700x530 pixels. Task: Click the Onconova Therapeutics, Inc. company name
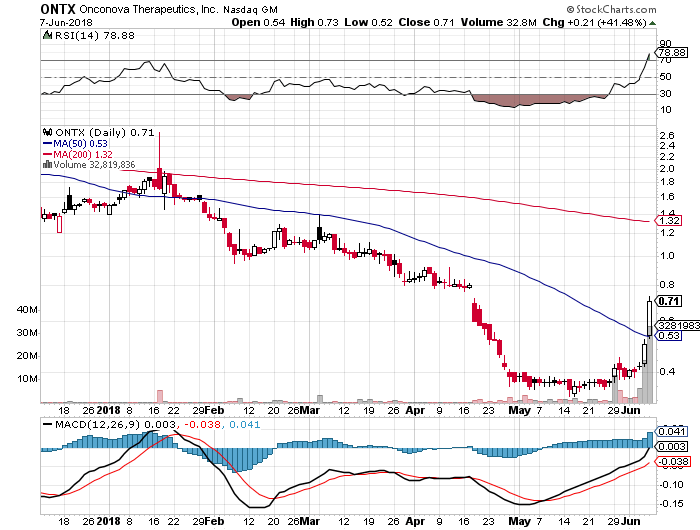pos(149,9)
